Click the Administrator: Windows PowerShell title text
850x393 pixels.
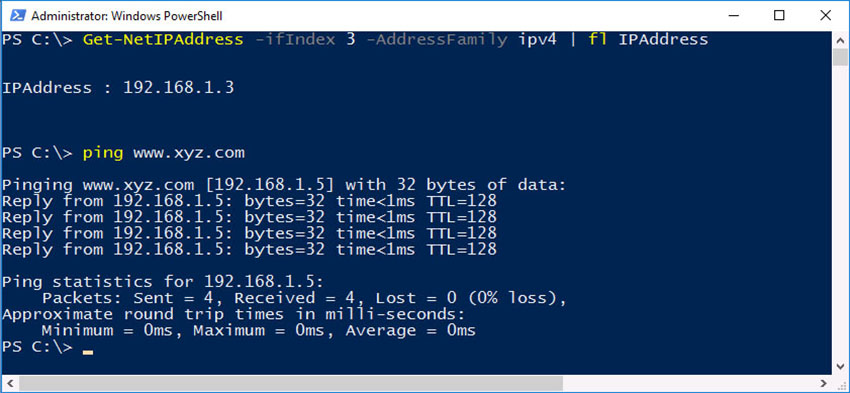click(x=127, y=16)
